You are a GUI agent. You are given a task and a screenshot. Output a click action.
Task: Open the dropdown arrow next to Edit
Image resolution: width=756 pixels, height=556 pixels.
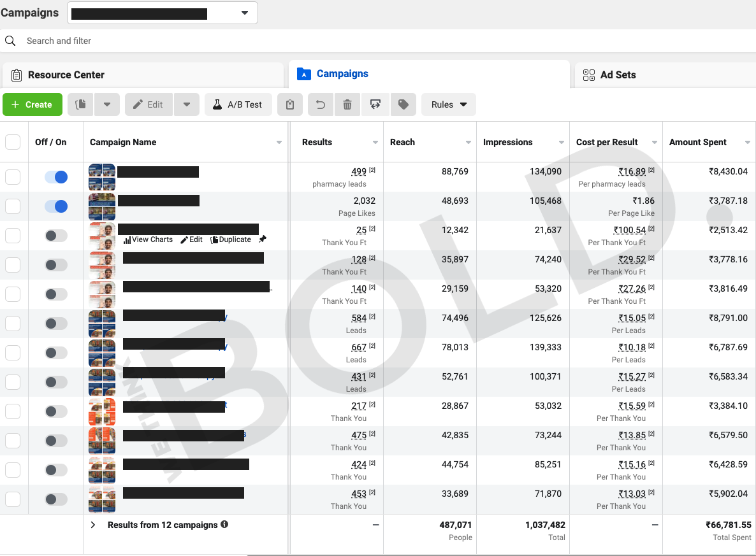click(187, 104)
